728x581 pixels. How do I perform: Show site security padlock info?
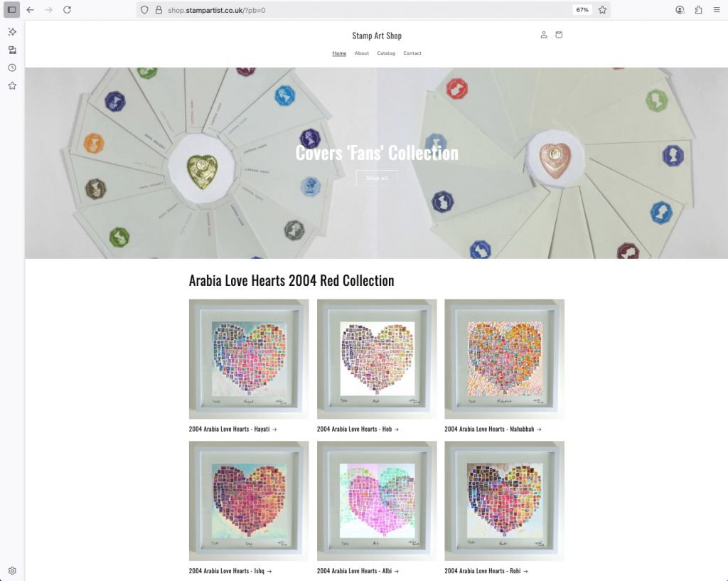(x=159, y=10)
